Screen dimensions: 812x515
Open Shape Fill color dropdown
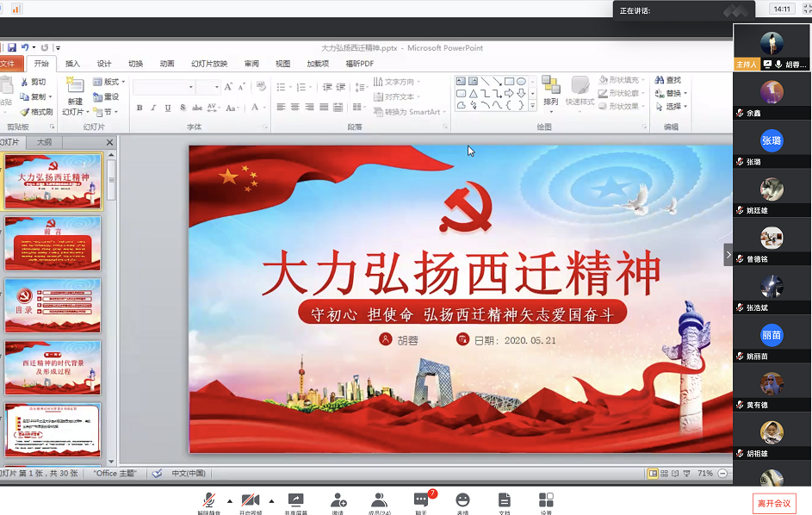pyautogui.click(x=622, y=80)
